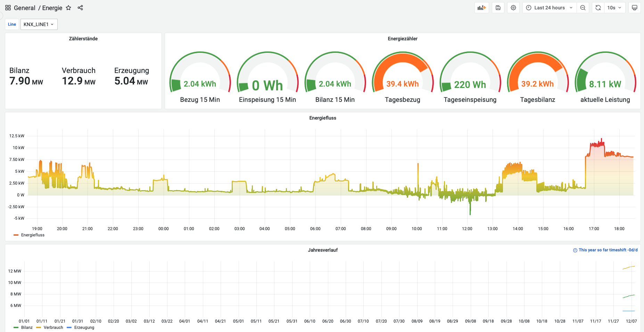Share the dashboard via share icon
The width and height of the screenshot is (644, 332).
coord(80,8)
